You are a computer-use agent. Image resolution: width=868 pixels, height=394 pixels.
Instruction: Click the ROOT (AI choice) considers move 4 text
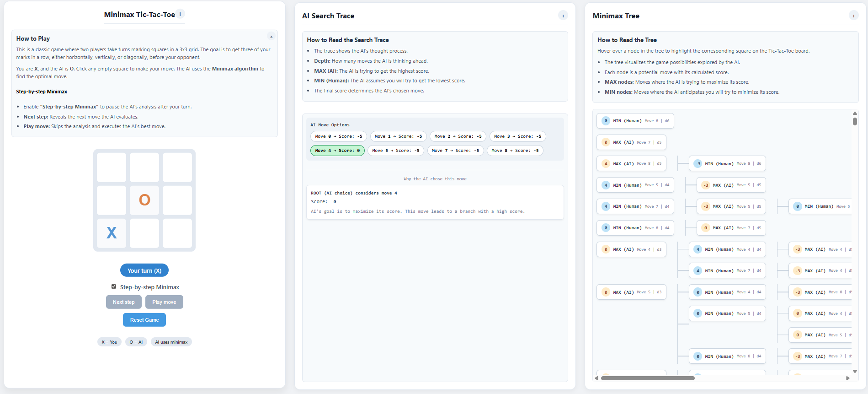pyautogui.click(x=354, y=193)
